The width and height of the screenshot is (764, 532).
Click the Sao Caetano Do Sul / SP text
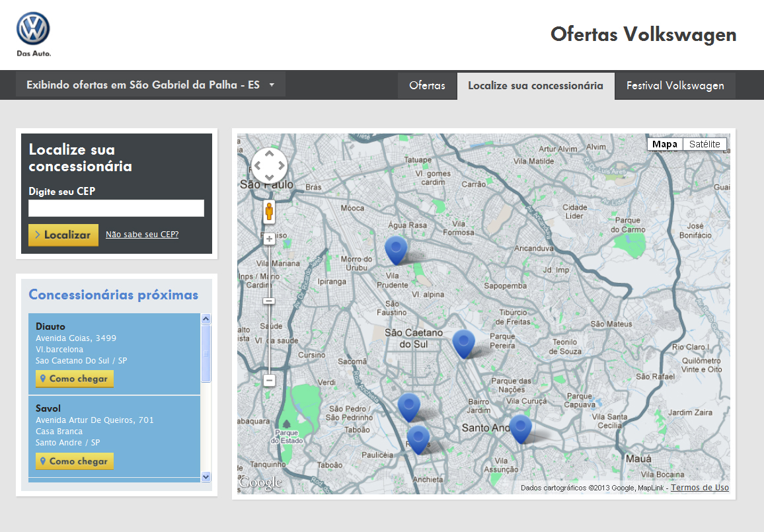[81, 361]
